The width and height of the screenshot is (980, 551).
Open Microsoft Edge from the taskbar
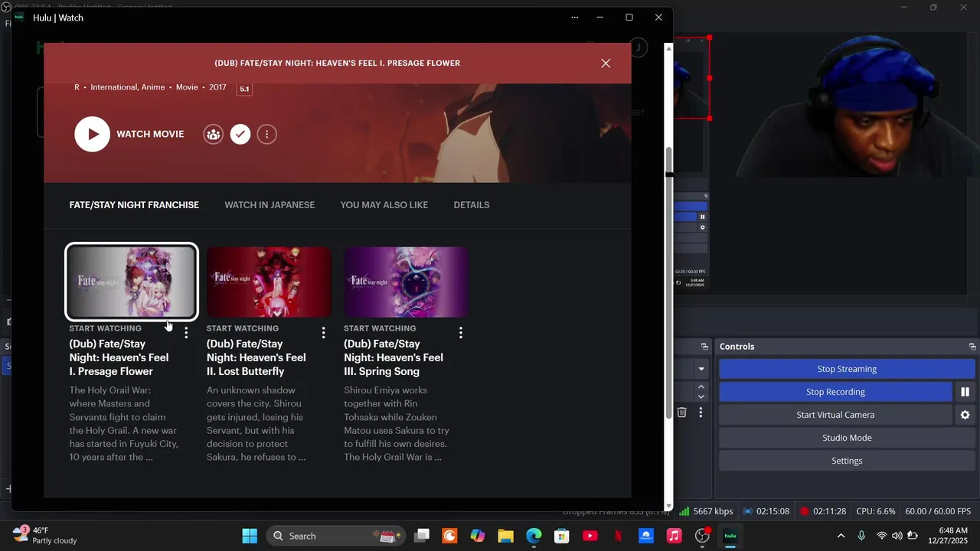click(x=534, y=536)
